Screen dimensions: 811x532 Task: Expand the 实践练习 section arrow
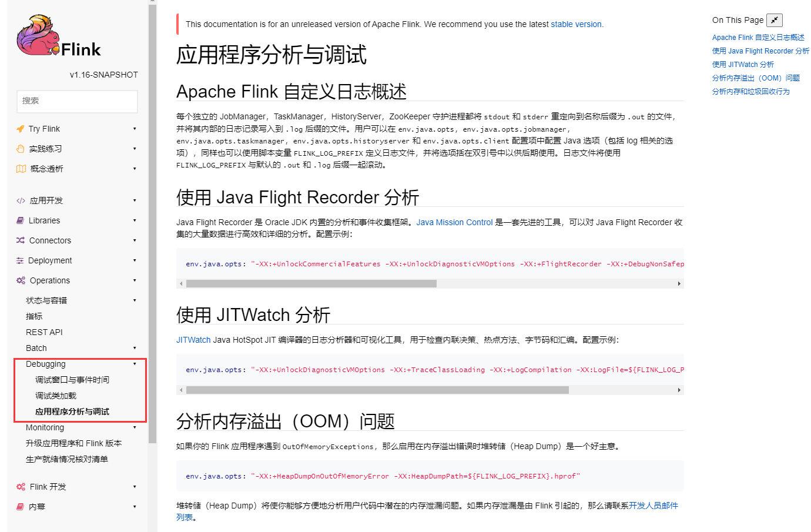(x=135, y=149)
